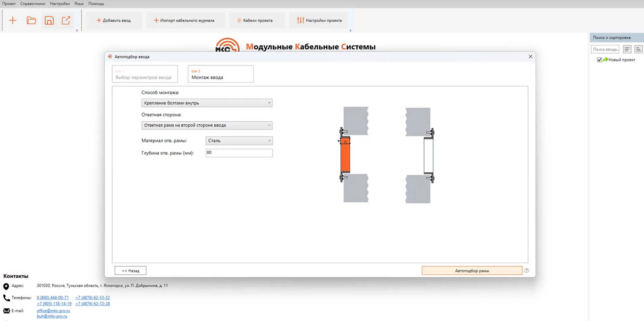This screenshot has width=644, height=321.
Task: Export the project with the arrow-box icon
Action: [x=66, y=20]
